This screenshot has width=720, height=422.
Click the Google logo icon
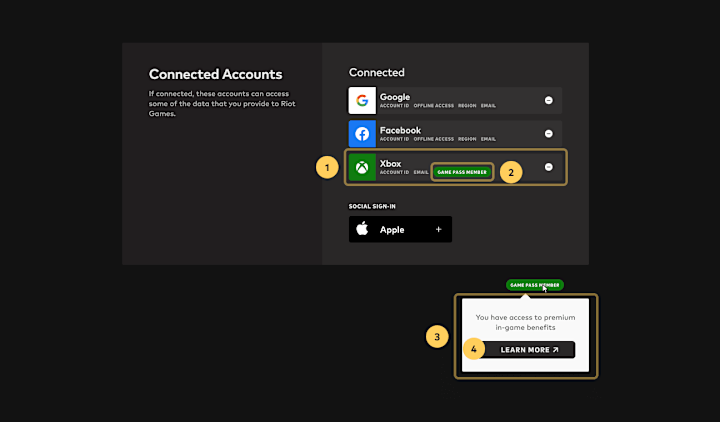(x=362, y=100)
